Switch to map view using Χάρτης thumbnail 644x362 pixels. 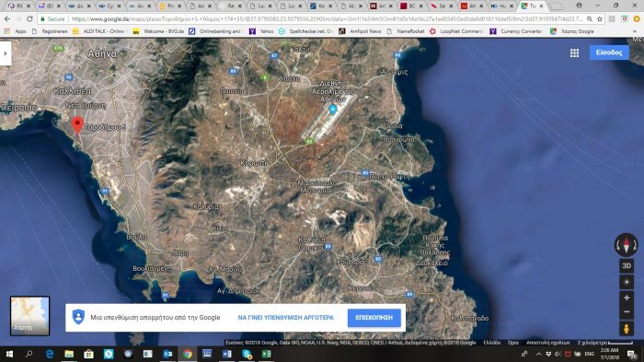[30, 316]
